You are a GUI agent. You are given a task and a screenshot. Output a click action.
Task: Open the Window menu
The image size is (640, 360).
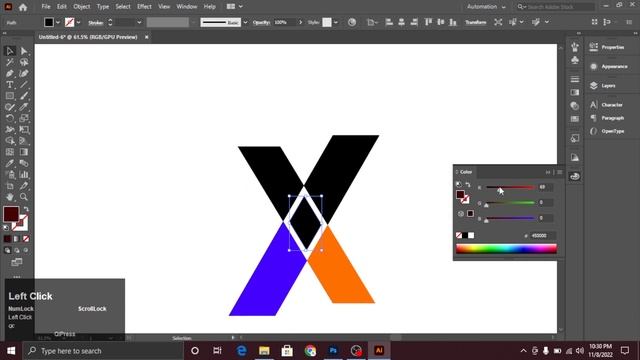[187, 7]
